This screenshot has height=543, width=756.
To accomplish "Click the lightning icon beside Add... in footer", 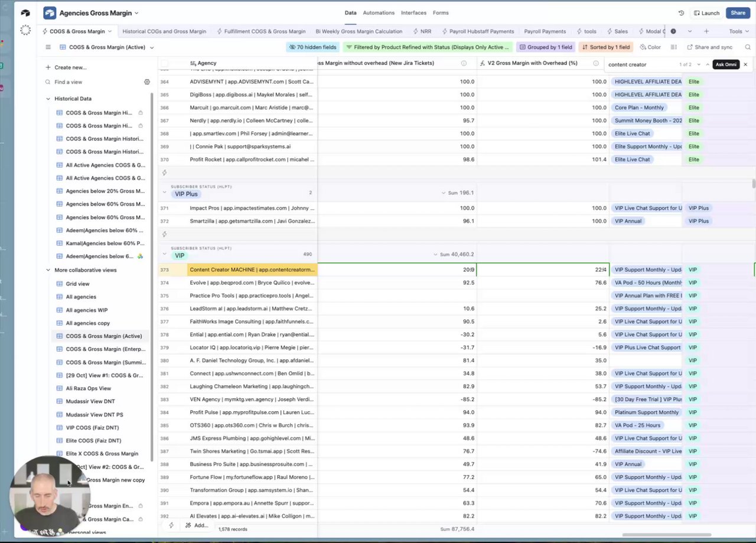I will point(171,525).
